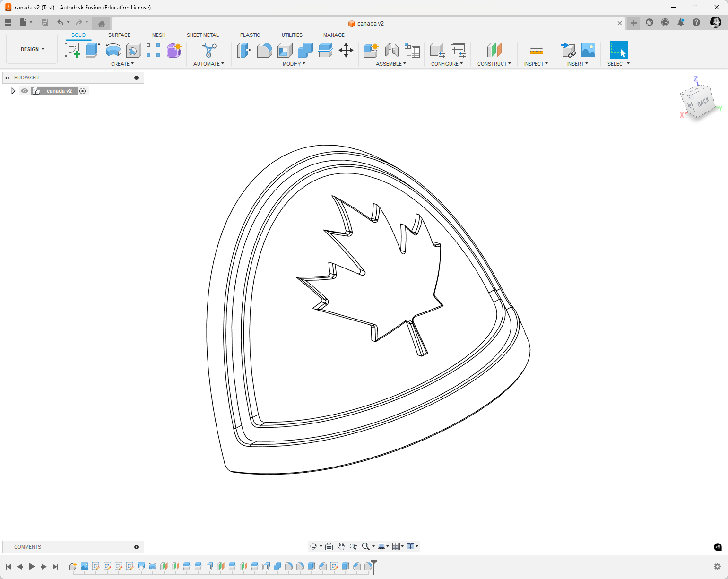Viewport: 728px width, 579px height.
Task: Open the Automated Modeling tool
Action: click(x=208, y=50)
